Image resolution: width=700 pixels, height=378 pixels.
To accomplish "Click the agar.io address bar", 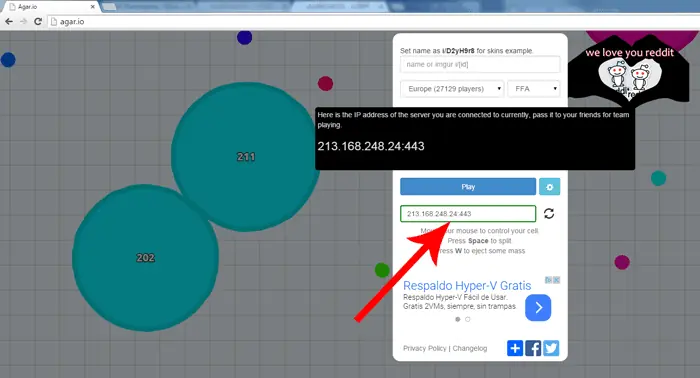I will (x=373, y=21).
